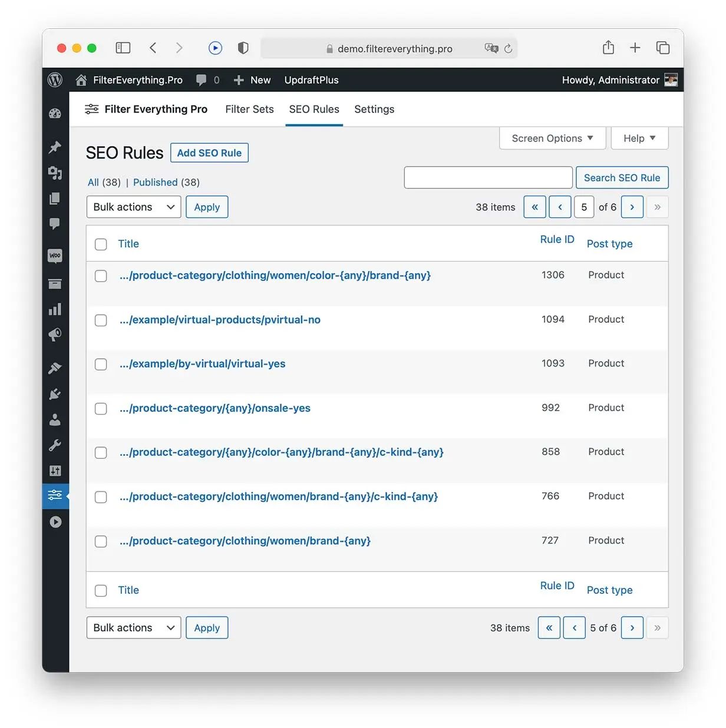View Analytics via the bar chart icon

pyautogui.click(x=55, y=309)
